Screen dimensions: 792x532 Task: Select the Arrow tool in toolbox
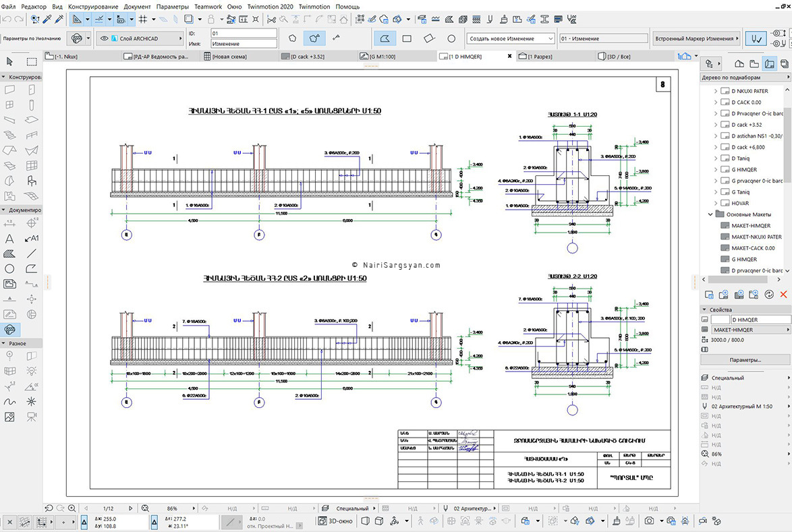(x=9, y=61)
